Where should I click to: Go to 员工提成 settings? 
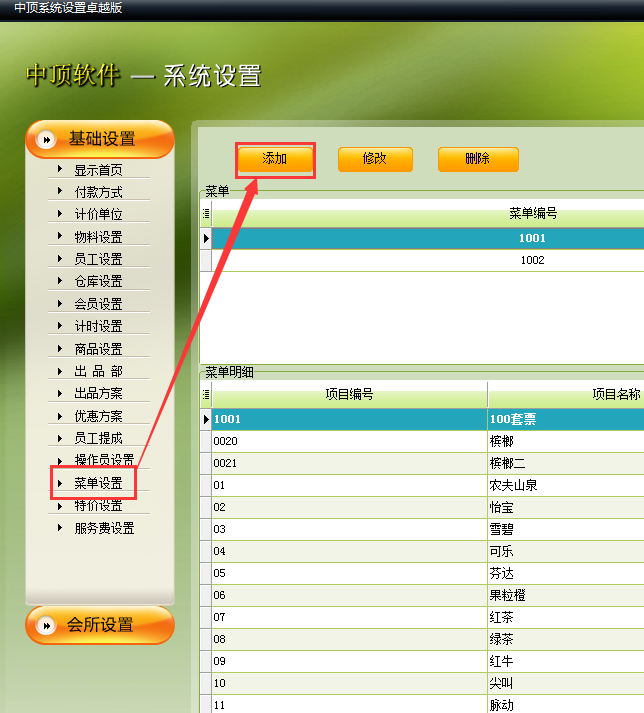(x=98, y=438)
